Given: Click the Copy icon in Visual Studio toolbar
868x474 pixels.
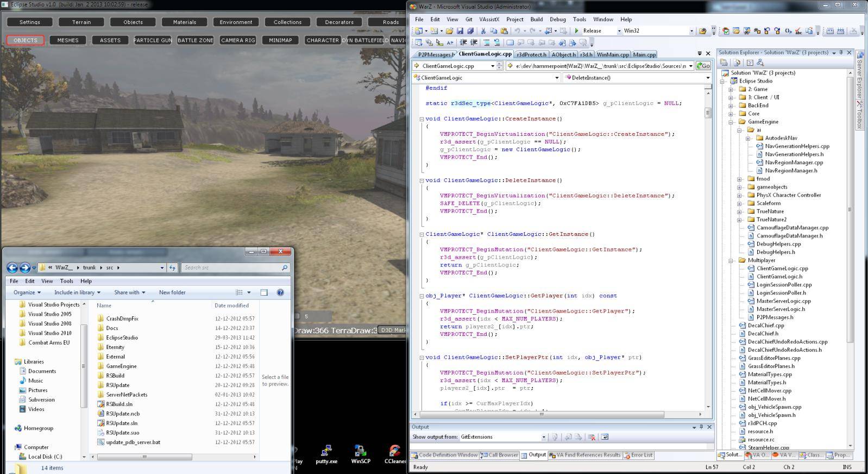Looking at the screenshot, I should tap(493, 31).
